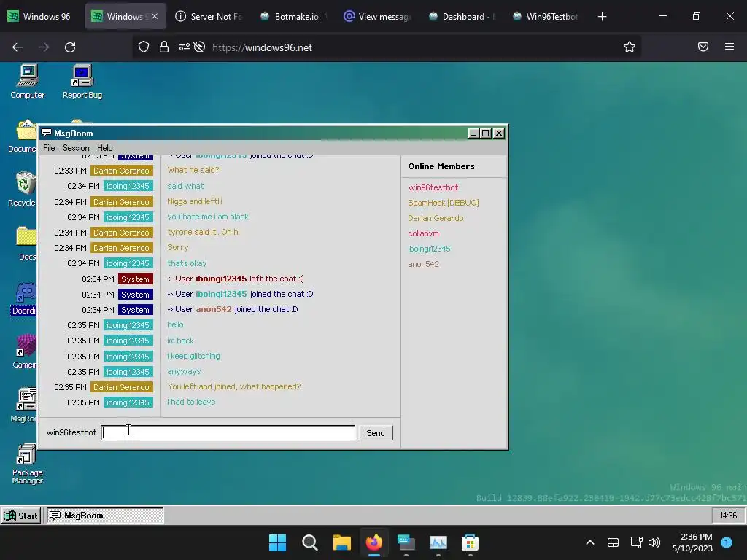
Task: Open Windows 11 Start button
Action: 277,542
